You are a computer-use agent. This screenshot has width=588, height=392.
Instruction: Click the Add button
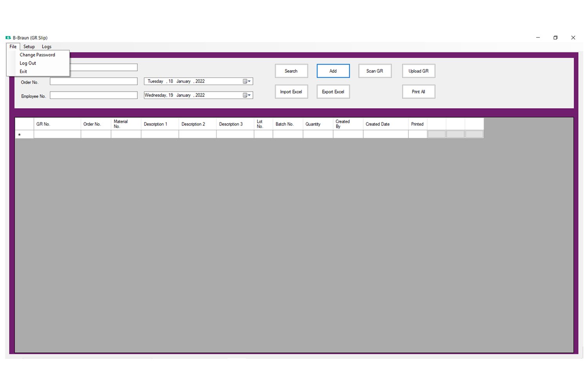pos(333,71)
